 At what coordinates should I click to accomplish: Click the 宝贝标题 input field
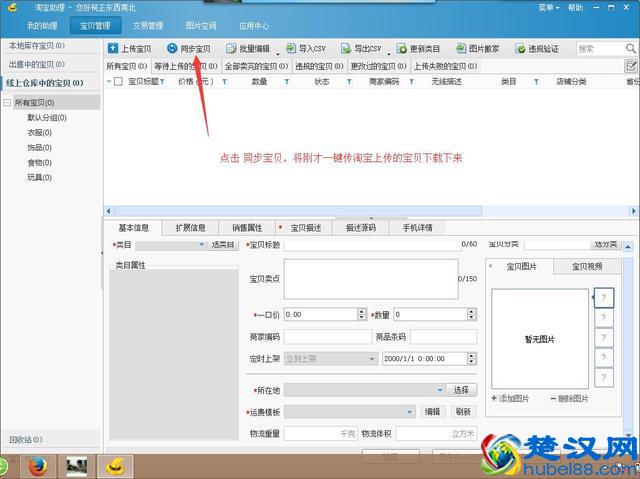point(372,245)
